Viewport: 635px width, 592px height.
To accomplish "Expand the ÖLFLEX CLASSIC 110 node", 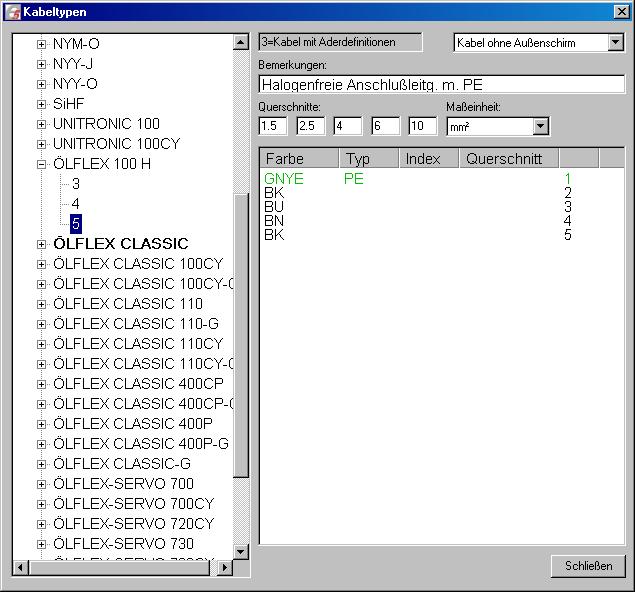I will coord(41,304).
